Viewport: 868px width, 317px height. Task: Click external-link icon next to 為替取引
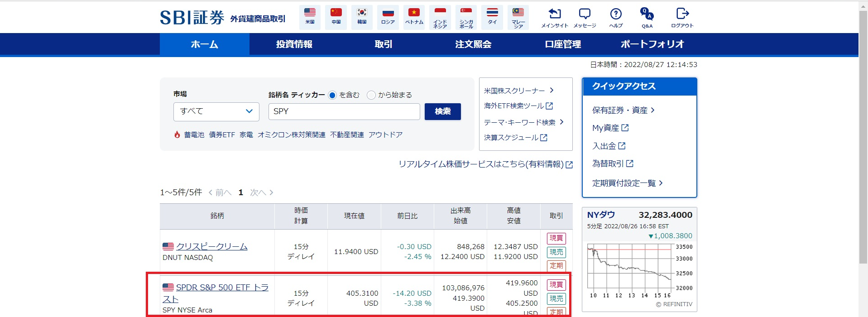coord(630,163)
